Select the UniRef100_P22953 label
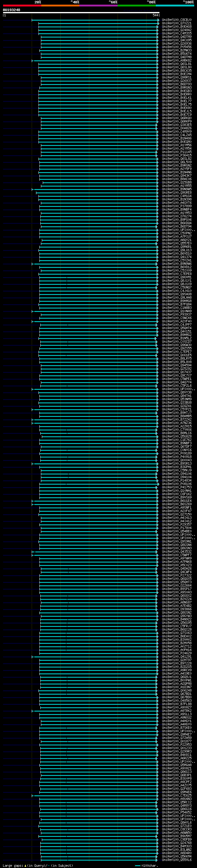 (176, 744)
